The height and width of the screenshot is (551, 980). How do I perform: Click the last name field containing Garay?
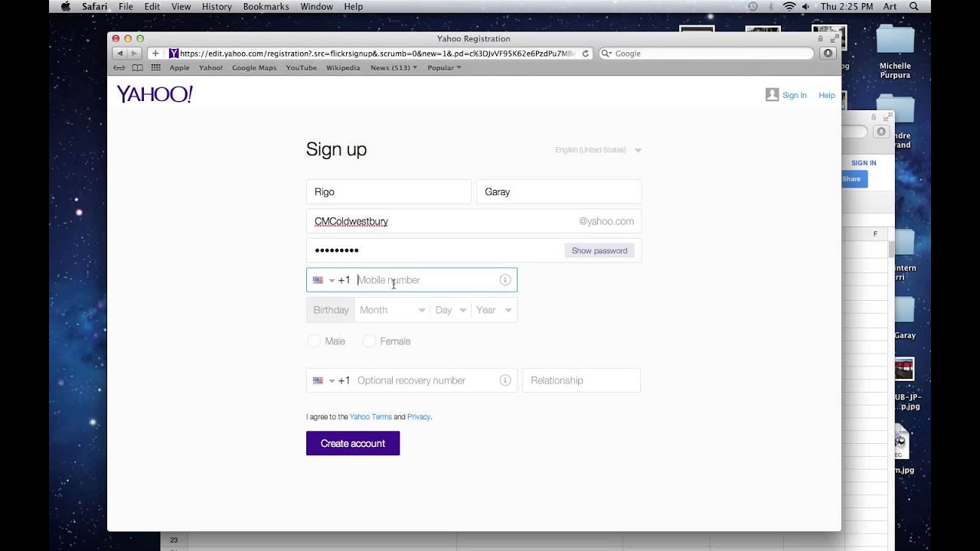[x=559, y=192]
